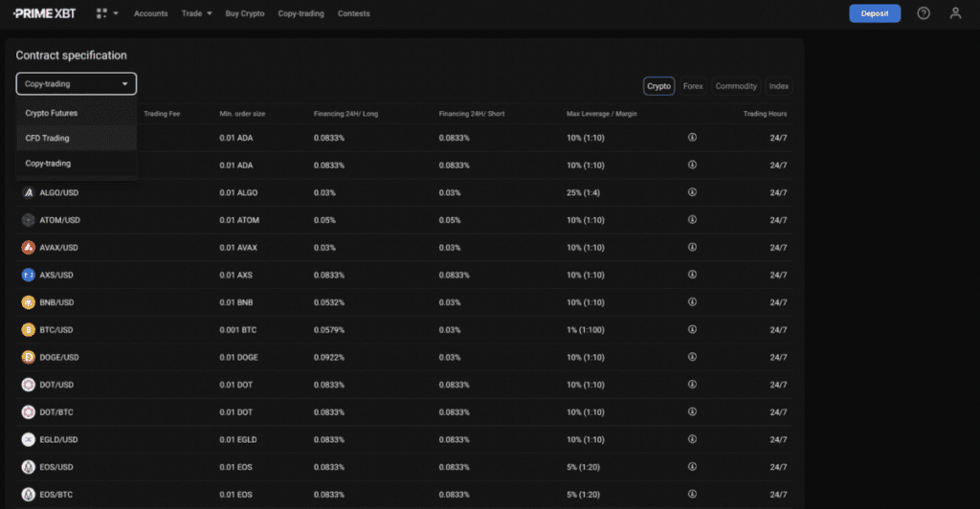Click the trading hours info icon for BTC/USD
Viewport: 980px width, 509px height.
(x=692, y=330)
